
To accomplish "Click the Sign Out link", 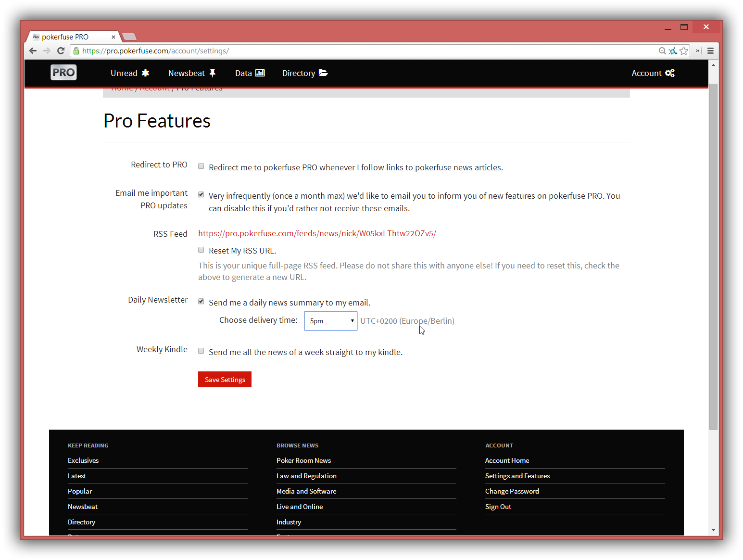I will pos(498,507).
